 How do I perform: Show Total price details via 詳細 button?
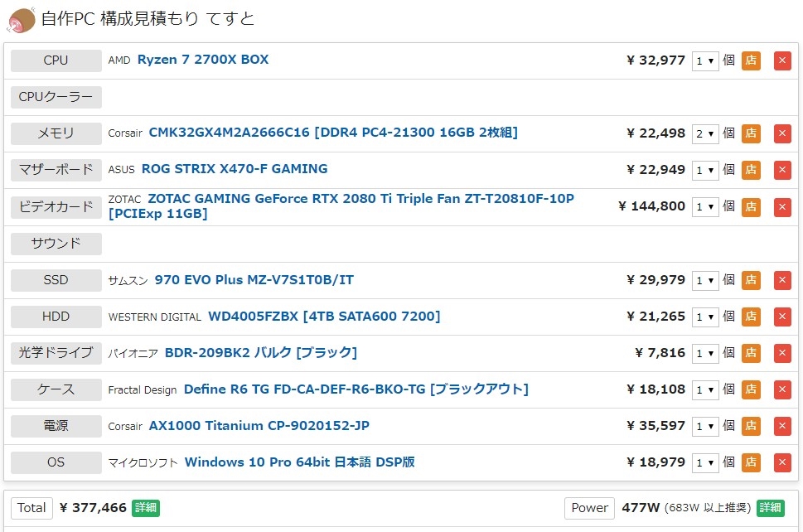(146, 508)
